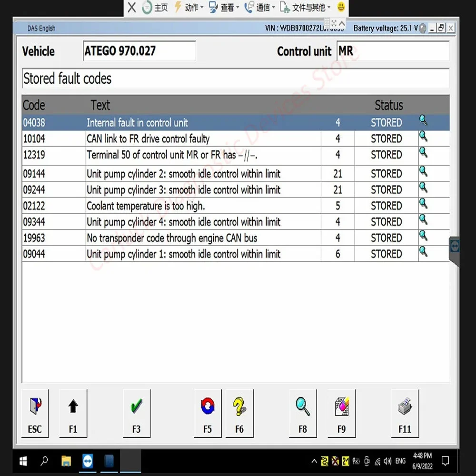Open details magnifier for code 09044
Image resolution: width=476 pixels, height=476 pixels.
coord(423,252)
